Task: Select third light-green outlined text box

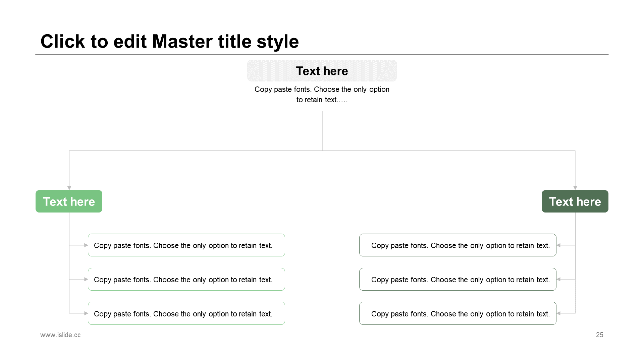Action: 186,313
